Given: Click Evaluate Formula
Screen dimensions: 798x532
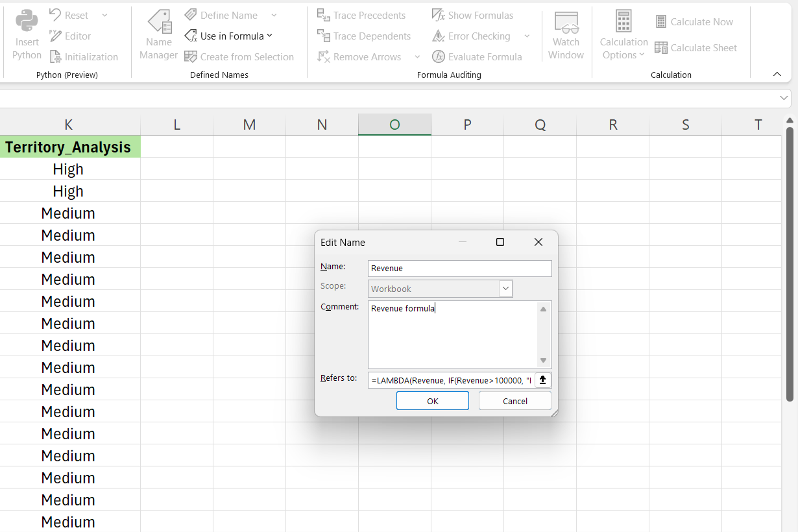Looking at the screenshot, I should click(477, 56).
